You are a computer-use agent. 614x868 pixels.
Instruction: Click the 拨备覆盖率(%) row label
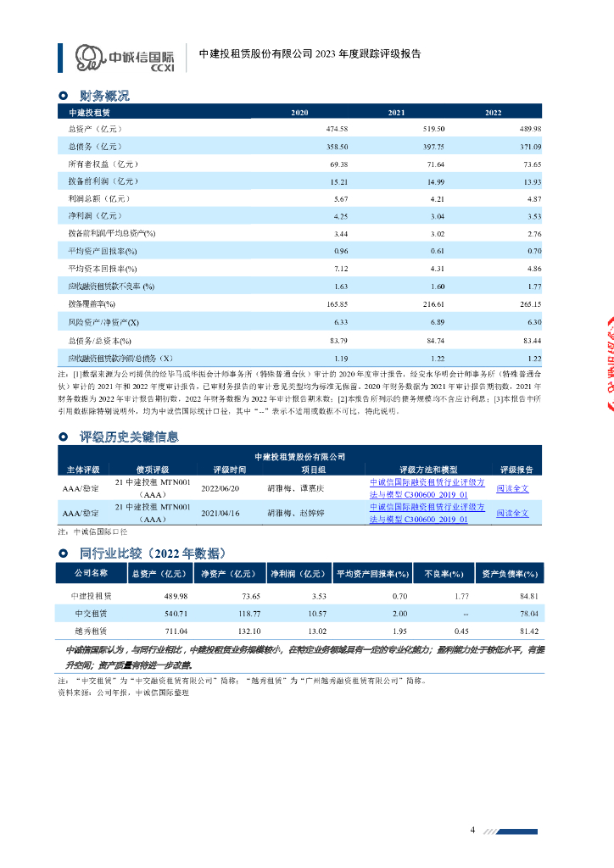(x=92, y=304)
